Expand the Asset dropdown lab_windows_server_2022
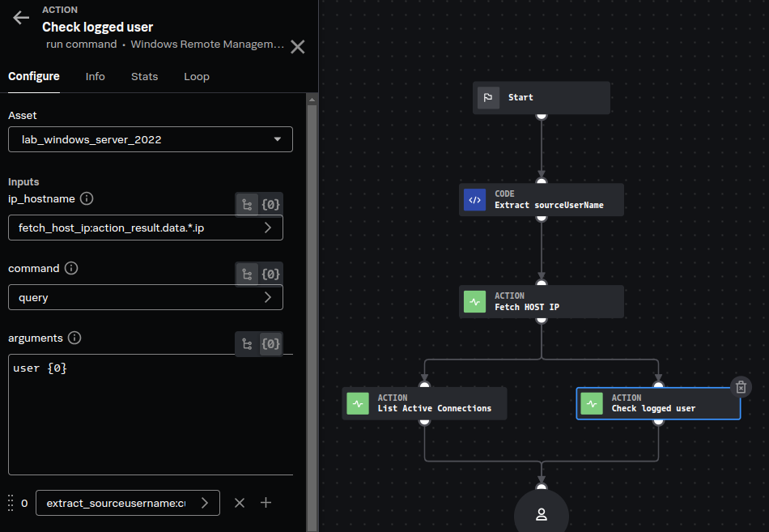Screen dimensions: 769x532 [151, 139]
